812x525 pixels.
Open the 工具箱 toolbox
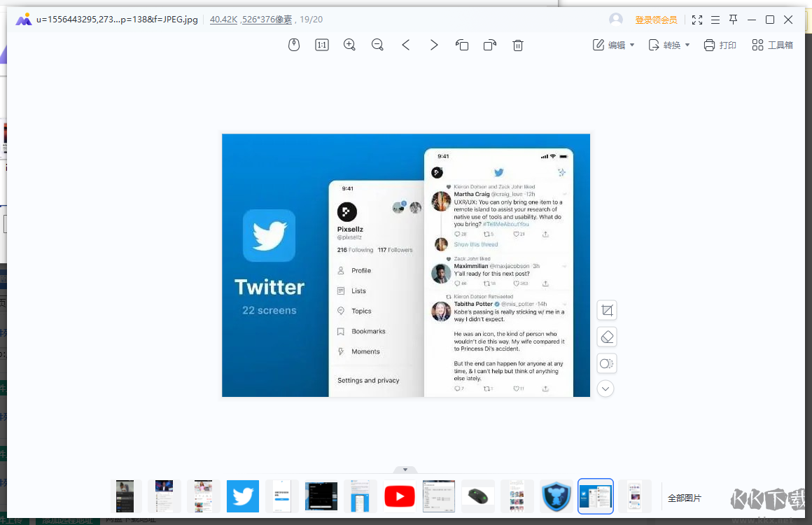(773, 45)
